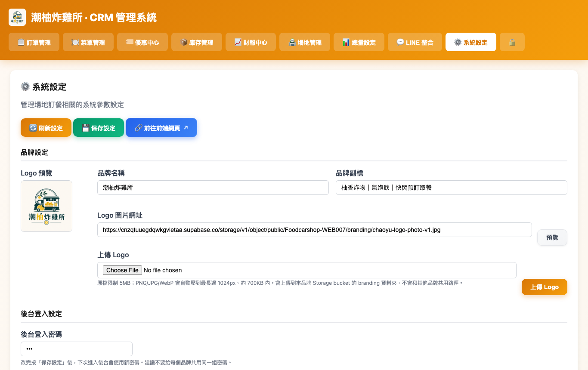Screen dimensions: 588x370
Task: Click the 後台登入設定 section heading
Action: tap(41, 314)
